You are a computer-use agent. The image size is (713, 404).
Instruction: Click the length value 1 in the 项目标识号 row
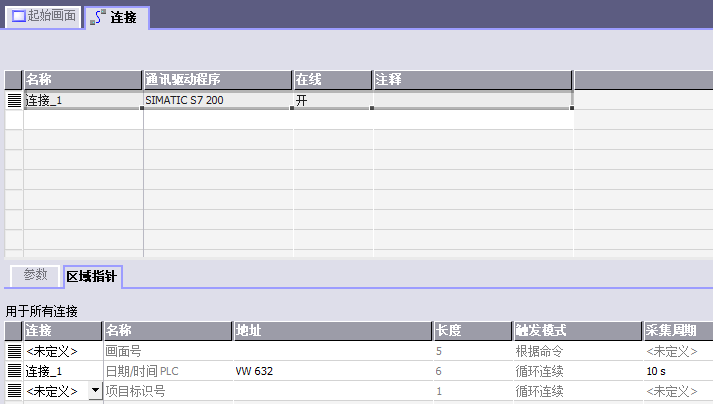[473, 391]
